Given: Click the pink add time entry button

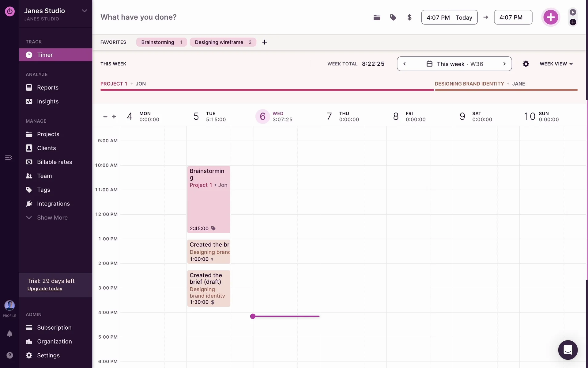Looking at the screenshot, I should tap(551, 17).
